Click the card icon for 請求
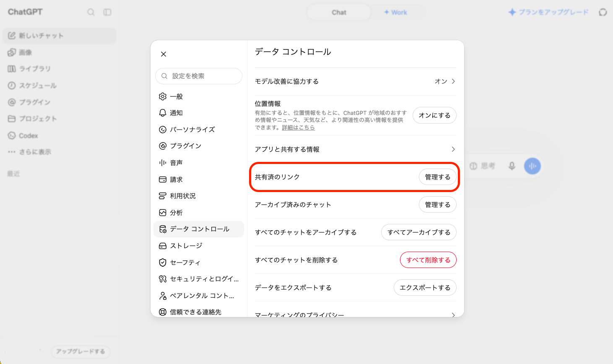 pos(163,179)
